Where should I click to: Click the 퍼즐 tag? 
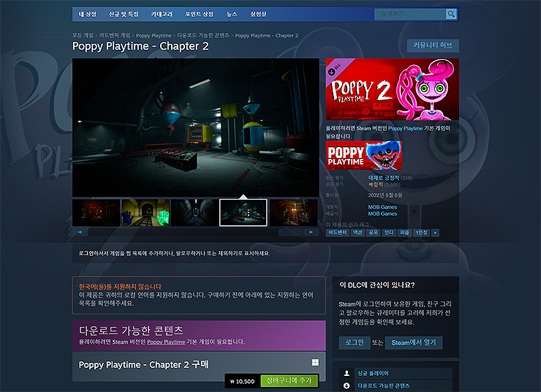click(404, 233)
